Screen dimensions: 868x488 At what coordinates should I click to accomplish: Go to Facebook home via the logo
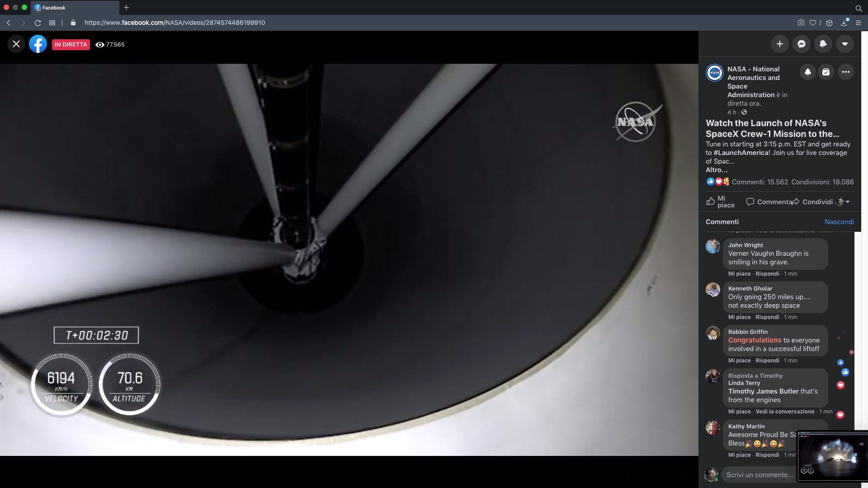38,44
